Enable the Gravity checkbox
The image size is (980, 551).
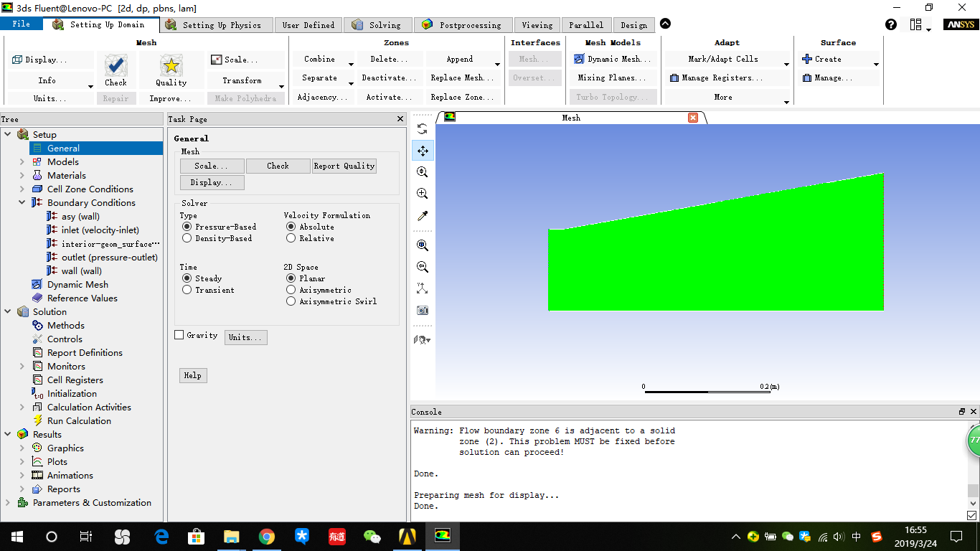pos(179,334)
